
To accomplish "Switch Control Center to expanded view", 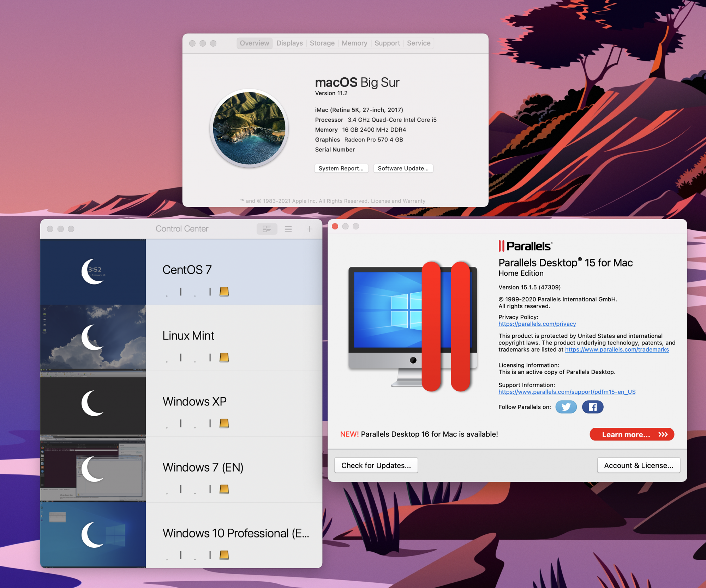I will [267, 229].
